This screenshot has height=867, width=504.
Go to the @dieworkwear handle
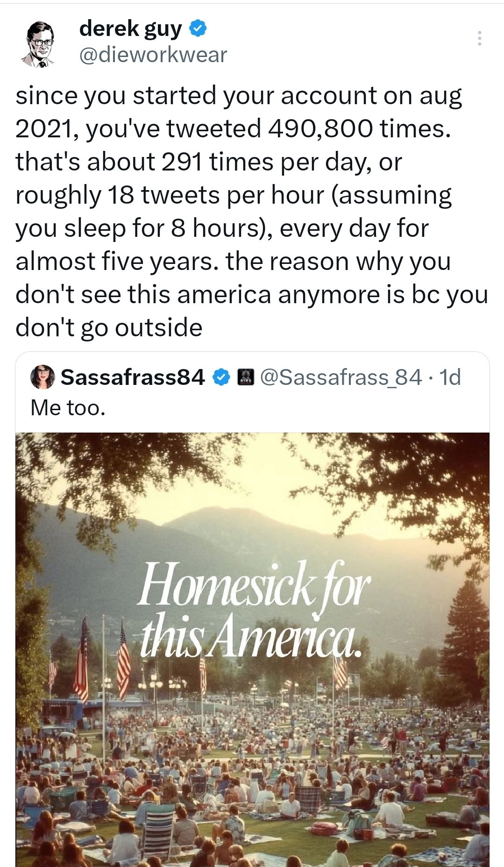(x=153, y=55)
